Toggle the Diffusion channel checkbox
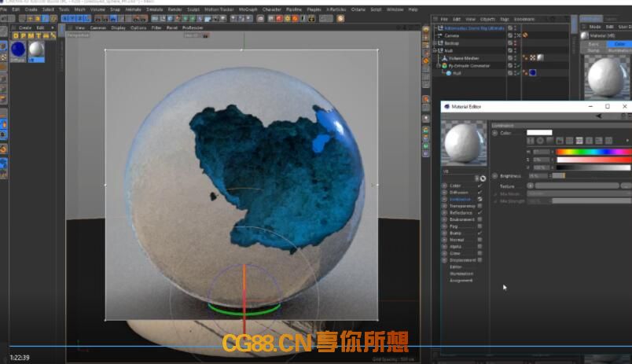Image resolution: width=632 pixels, height=364 pixels. 480,193
